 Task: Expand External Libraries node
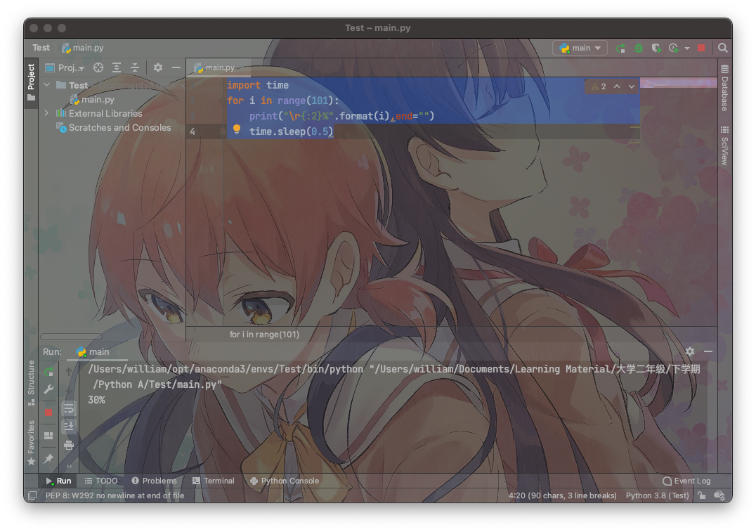click(47, 113)
